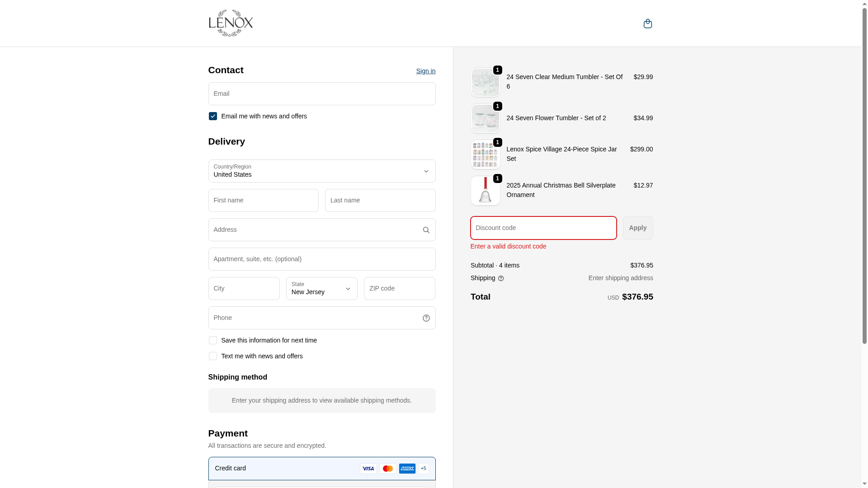Screen dimensions: 868x488
Task: Click the Spice Village Jar Set thumbnail
Action: coord(485,155)
